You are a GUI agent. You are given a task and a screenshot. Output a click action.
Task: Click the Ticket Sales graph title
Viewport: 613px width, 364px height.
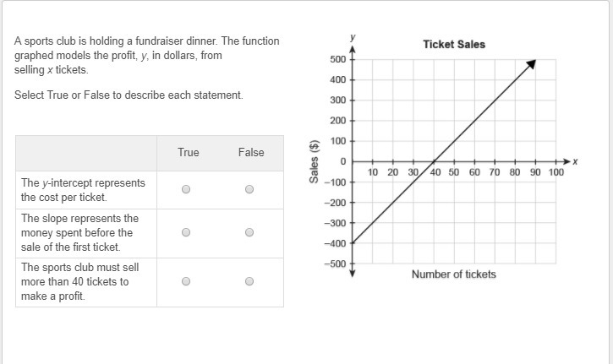click(454, 45)
